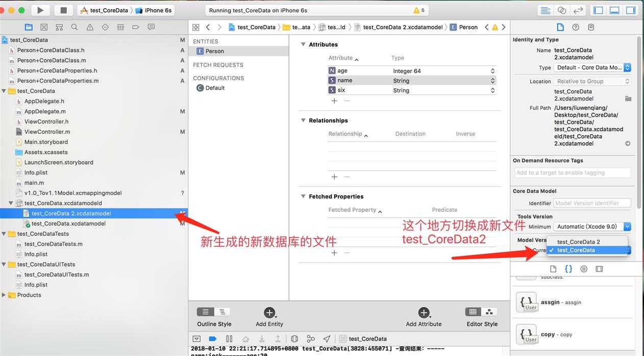Click the On Demand Resource Tags field
Screen dimensions: 644x356
coord(573,172)
